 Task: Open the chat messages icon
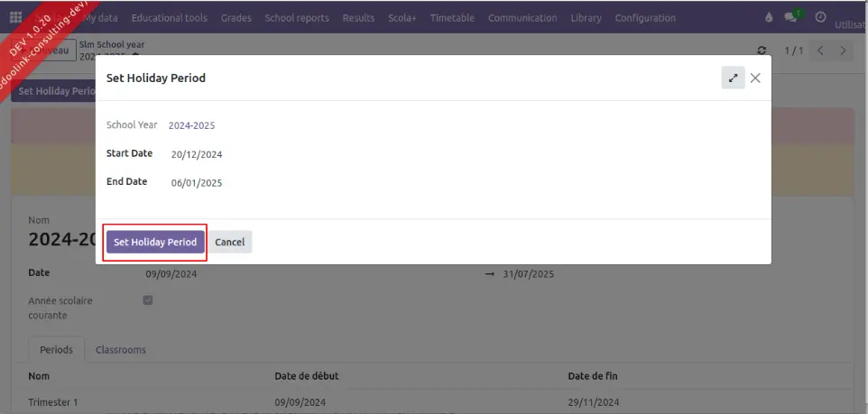point(791,17)
